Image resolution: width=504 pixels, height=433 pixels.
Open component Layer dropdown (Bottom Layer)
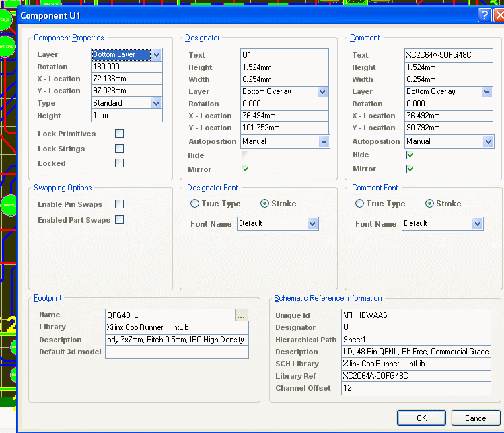click(157, 54)
